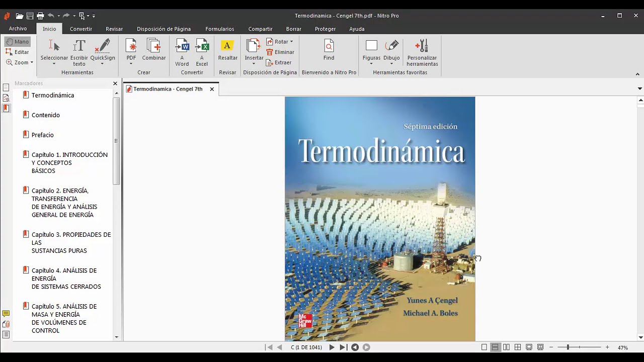The image size is (644, 362).
Task: Adjust the zoom slider handle
Action: coord(568,347)
